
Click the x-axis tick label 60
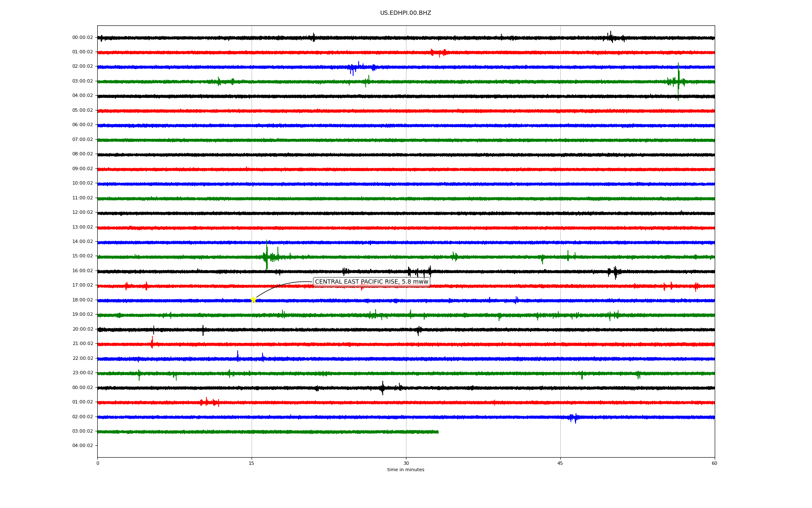714,464
